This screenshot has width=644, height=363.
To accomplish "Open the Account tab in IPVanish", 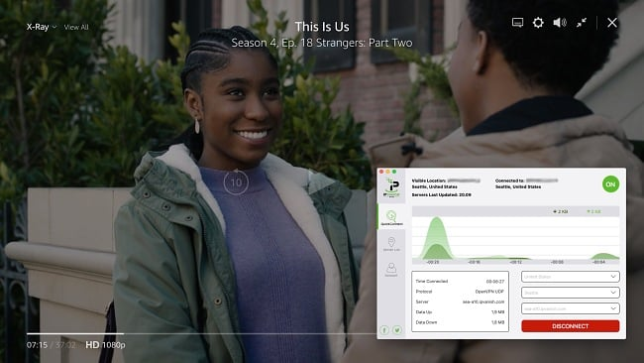I will pyautogui.click(x=391, y=269).
